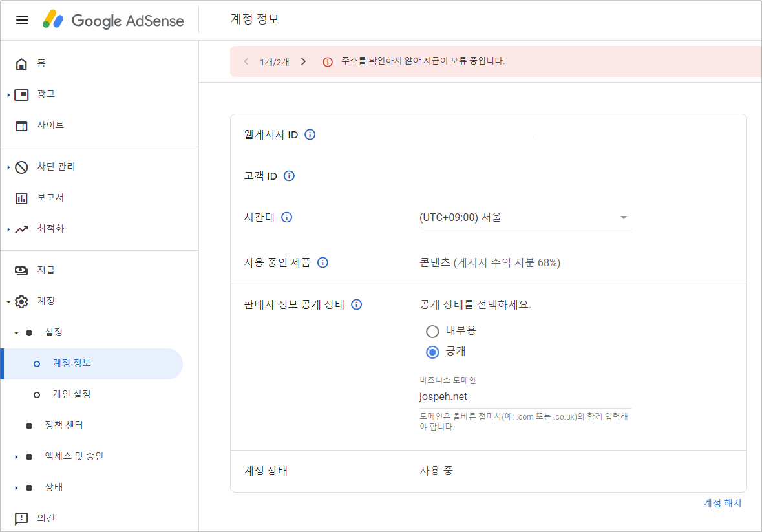Screen dimensions: 762x532
Task: Click the 콘텐츠 (게시자 수익 지분 68%) text
Action: coord(490,263)
